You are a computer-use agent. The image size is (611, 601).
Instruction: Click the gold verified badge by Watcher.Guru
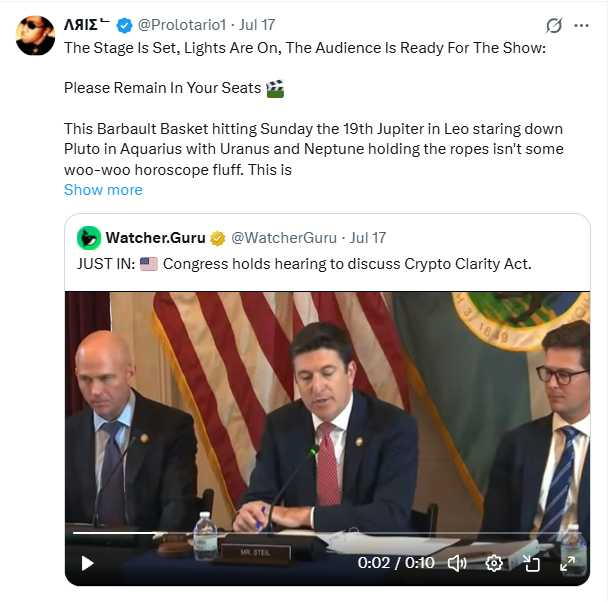point(217,238)
